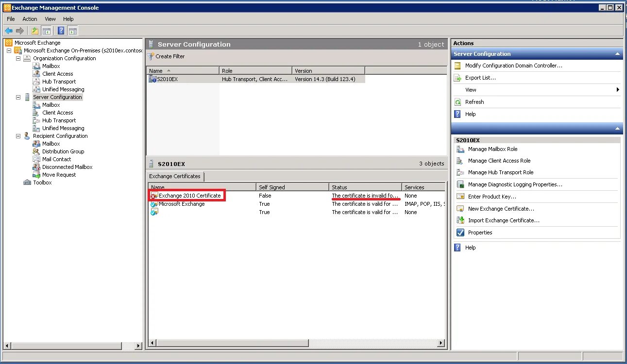The image size is (627, 364).
Task: Click the Mail Contact tree icon
Action: 36,159
